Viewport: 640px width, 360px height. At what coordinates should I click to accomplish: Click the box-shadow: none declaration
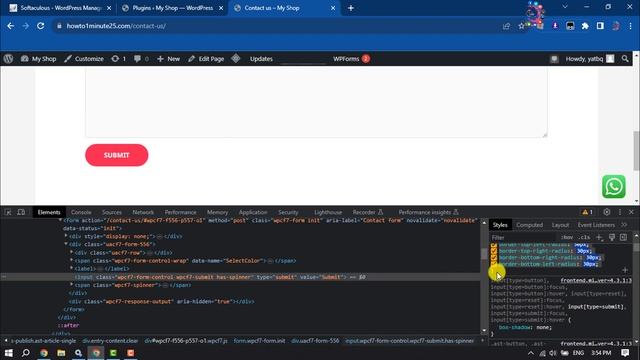(x=525, y=327)
